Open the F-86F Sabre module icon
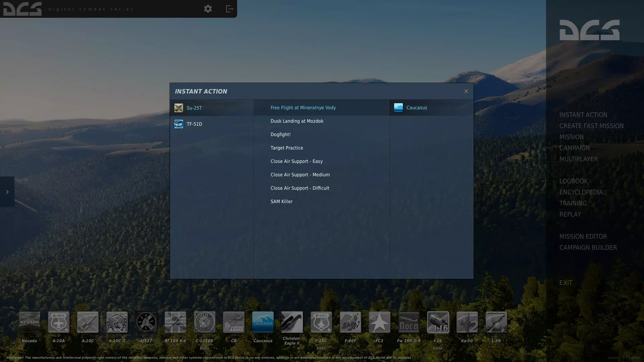644x362 pixels. [351, 322]
